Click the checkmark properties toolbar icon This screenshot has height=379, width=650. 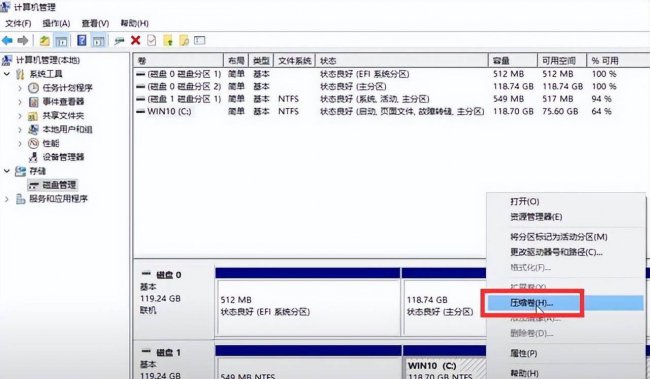pos(152,41)
